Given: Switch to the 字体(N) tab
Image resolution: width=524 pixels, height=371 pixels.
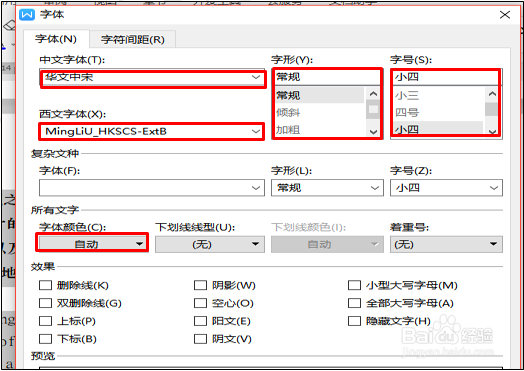Looking at the screenshot, I should point(56,39).
